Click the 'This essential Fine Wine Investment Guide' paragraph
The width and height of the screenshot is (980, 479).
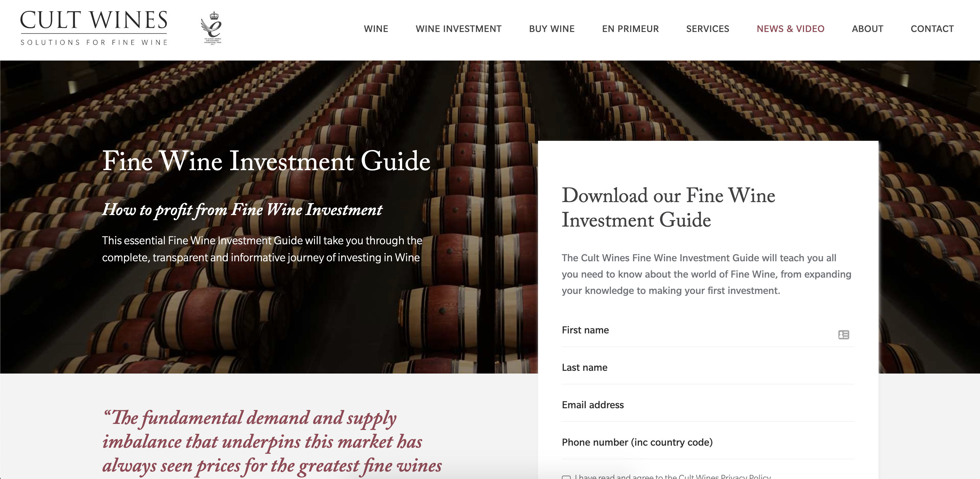pos(262,249)
